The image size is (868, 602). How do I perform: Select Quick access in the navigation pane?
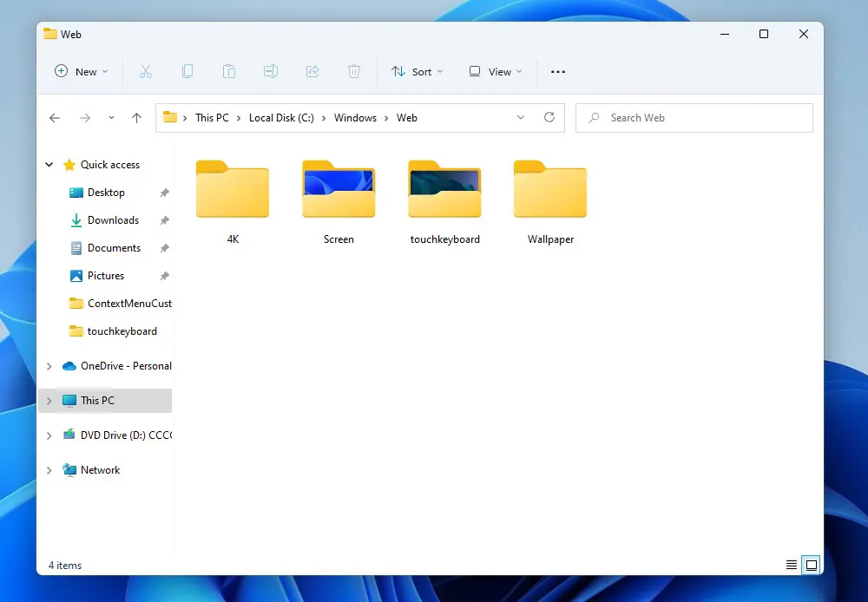(108, 164)
